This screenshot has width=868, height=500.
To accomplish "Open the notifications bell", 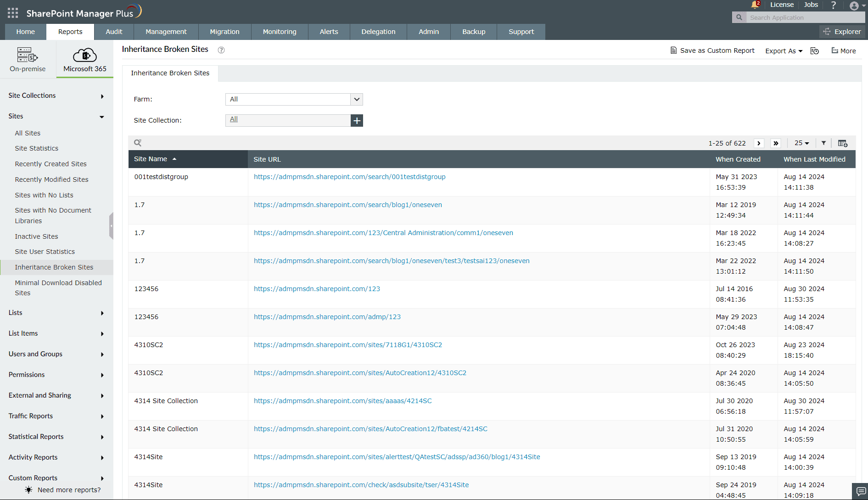I will tap(755, 5).
